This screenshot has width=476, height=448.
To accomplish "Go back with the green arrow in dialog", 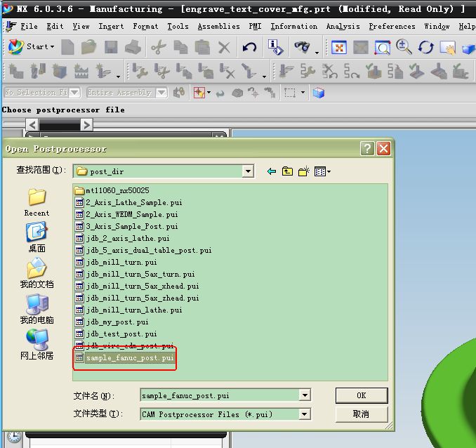I will (272, 171).
